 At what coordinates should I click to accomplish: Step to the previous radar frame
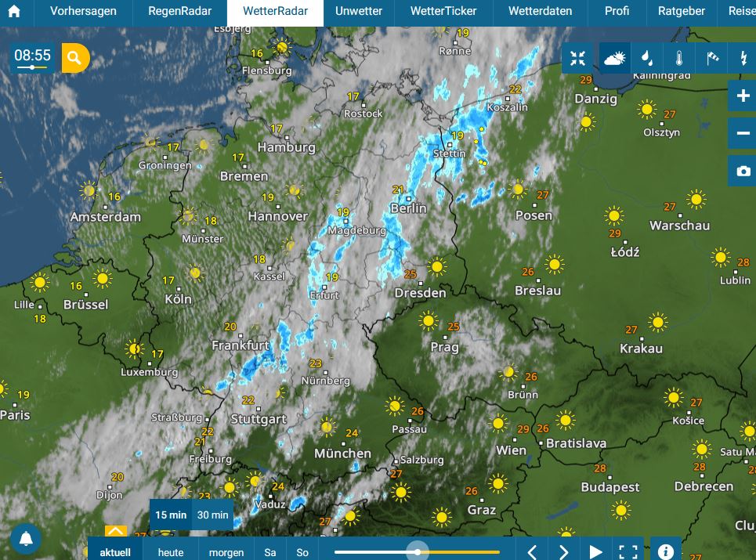[532, 552]
